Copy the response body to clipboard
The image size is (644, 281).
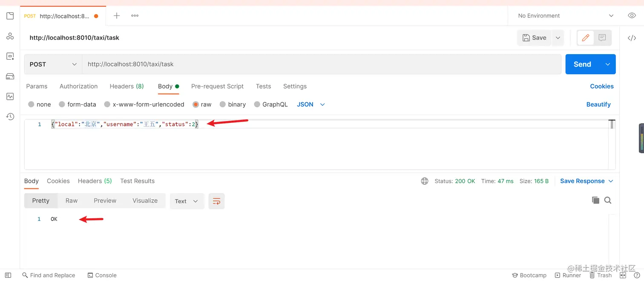pos(595,200)
